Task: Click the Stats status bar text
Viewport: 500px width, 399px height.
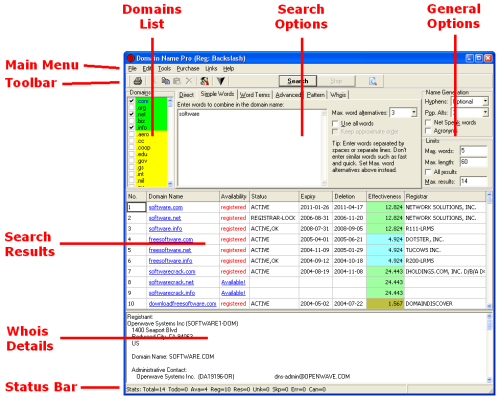Action: [227, 389]
